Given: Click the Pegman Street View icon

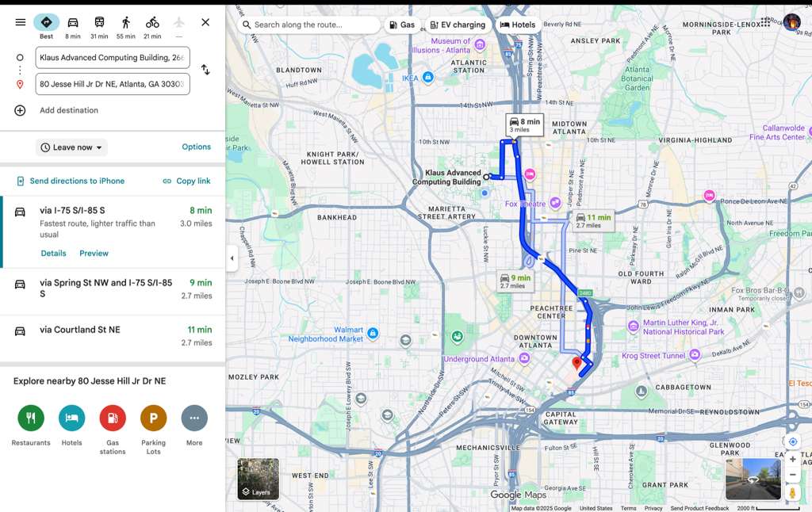Looking at the screenshot, I should 792,492.
